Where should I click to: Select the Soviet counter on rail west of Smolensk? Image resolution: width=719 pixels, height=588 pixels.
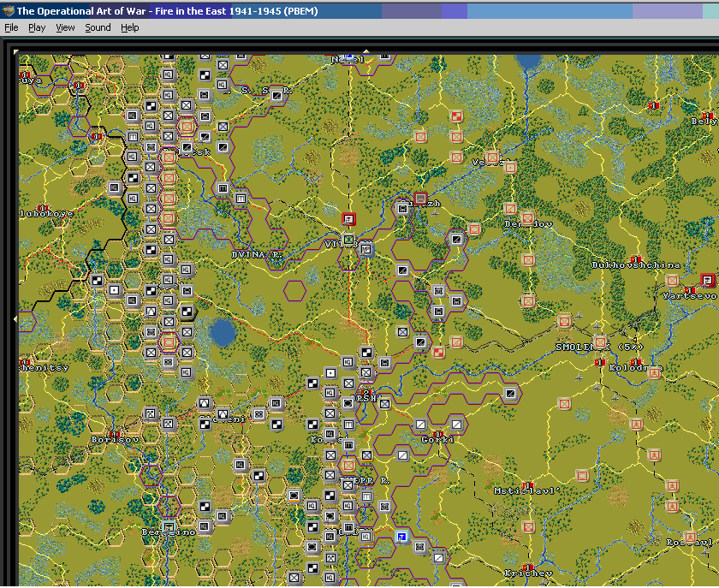pyautogui.click(x=564, y=322)
